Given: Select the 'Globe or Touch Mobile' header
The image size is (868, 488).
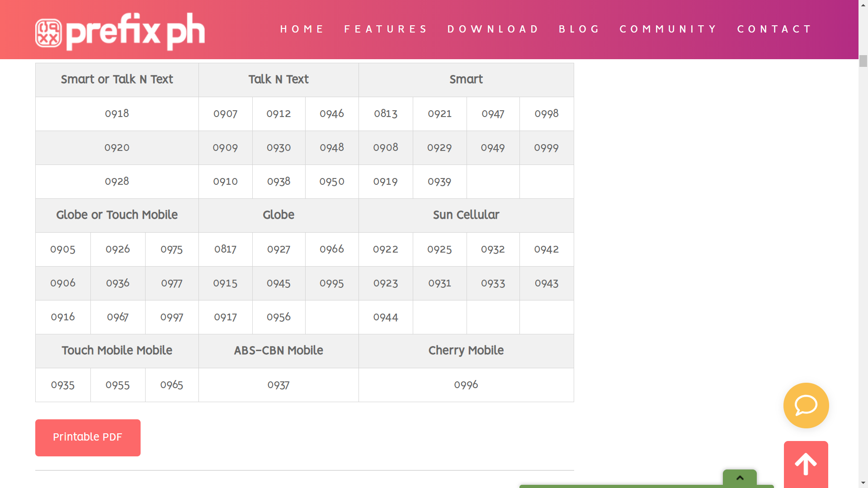Looking at the screenshot, I should coord(117,216).
